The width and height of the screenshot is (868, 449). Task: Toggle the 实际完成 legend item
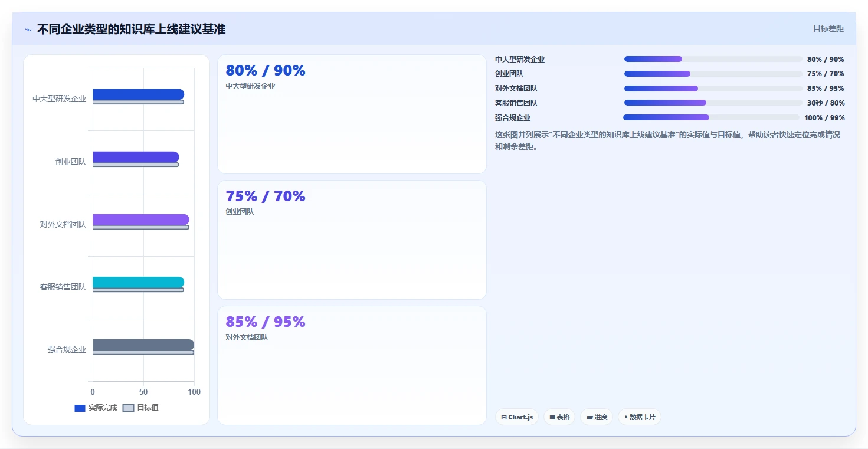point(96,408)
